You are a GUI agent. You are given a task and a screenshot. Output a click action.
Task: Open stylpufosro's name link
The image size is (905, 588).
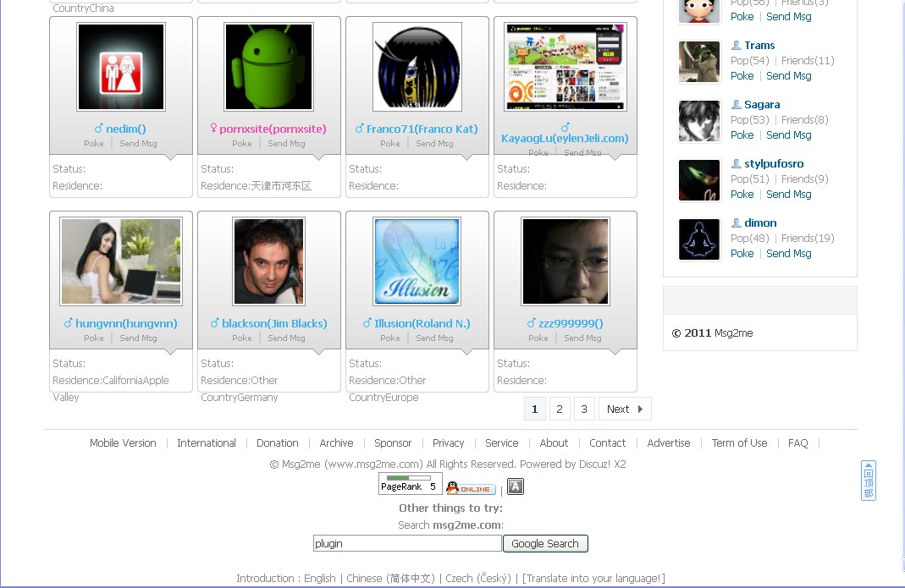click(774, 163)
